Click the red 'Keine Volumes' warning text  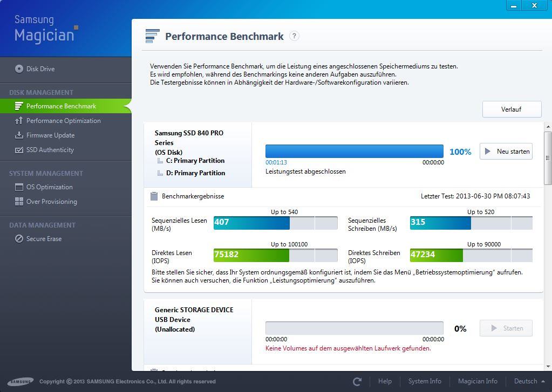[348, 348]
